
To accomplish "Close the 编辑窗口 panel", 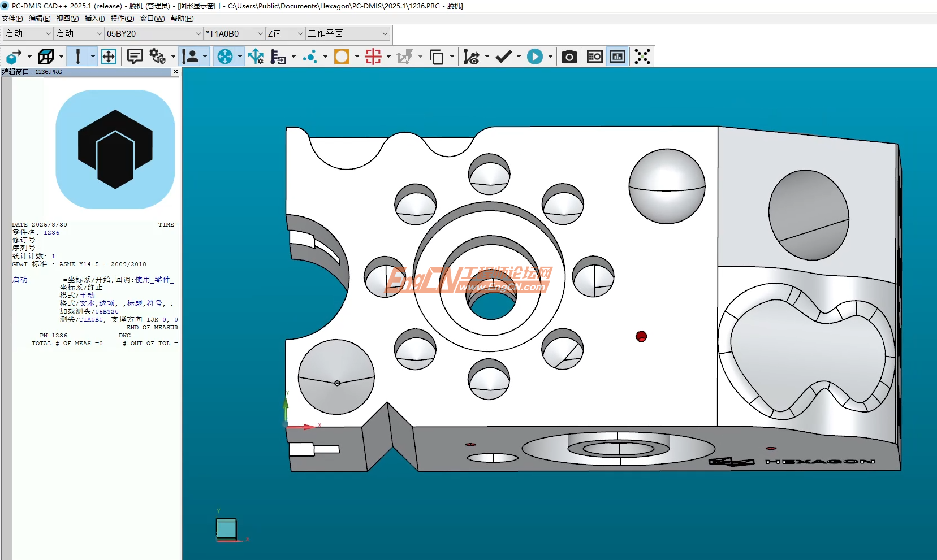I will tap(175, 72).
